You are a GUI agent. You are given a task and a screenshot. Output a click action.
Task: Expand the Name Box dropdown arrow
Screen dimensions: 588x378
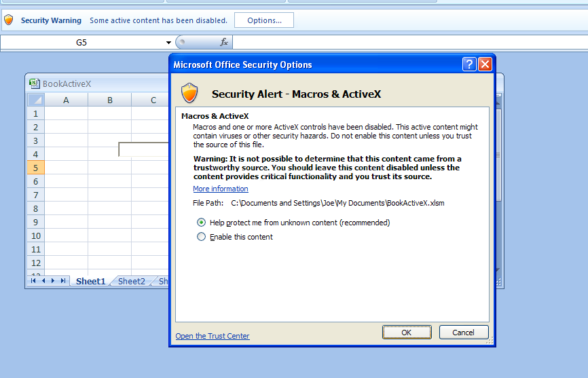pyautogui.click(x=168, y=42)
